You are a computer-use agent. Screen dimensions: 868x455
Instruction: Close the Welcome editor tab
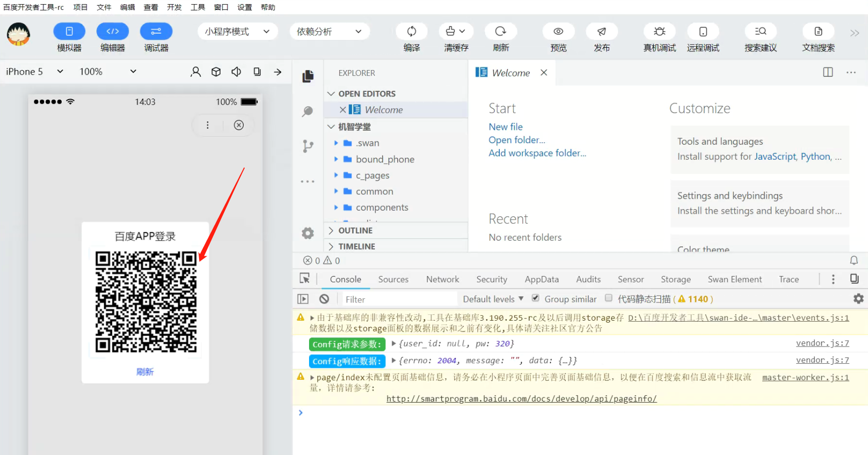(x=544, y=73)
